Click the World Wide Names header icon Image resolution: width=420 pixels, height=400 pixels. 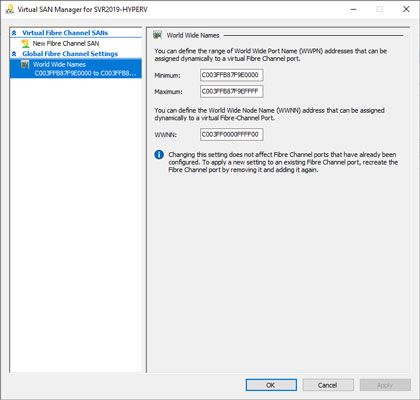[157, 35]
